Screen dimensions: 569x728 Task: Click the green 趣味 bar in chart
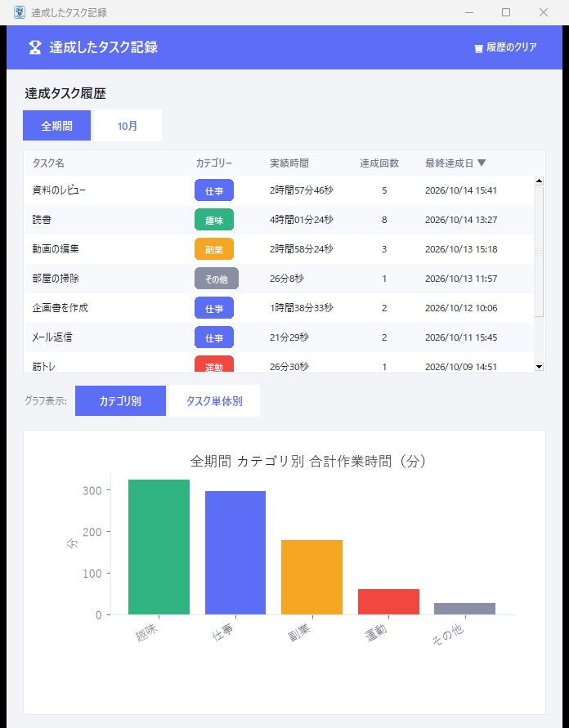tap(159, 547)
